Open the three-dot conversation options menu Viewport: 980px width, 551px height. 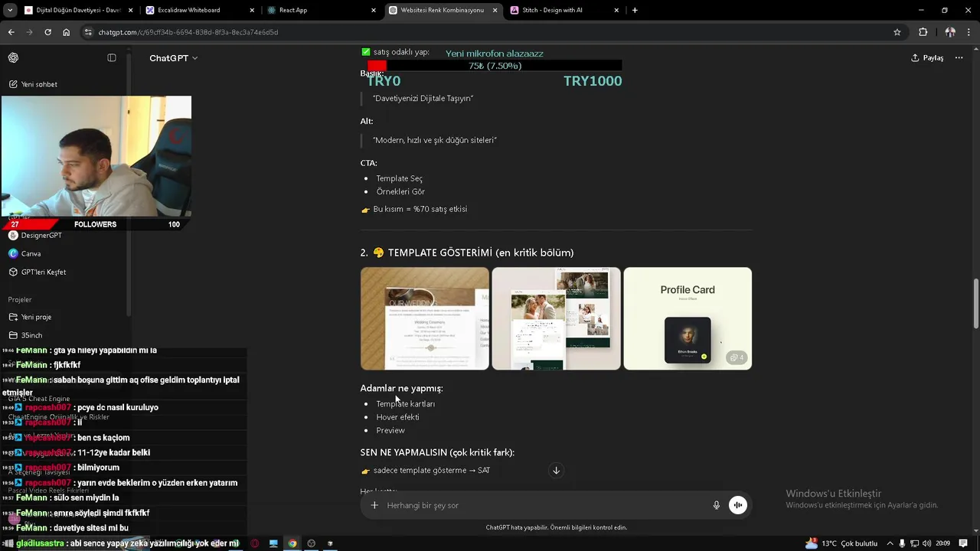click(959, 58)
